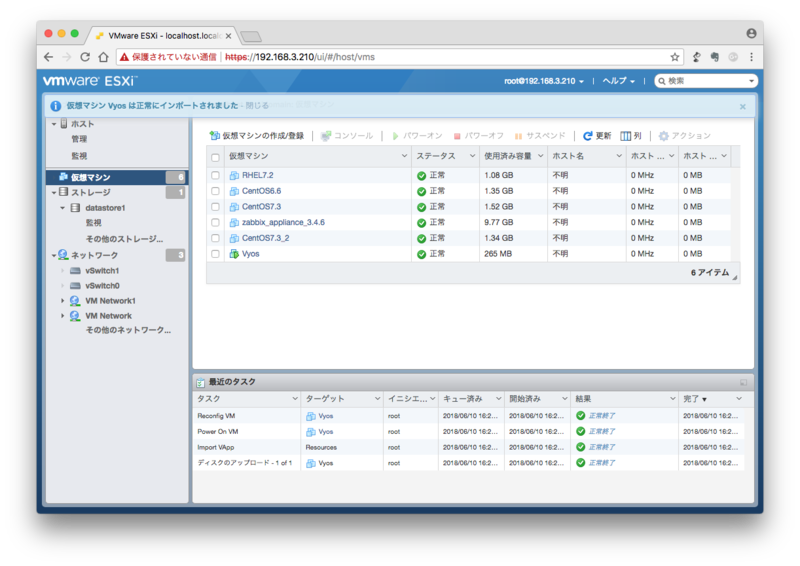Collapse the ネットワーク tree node

tap(54, 255)
